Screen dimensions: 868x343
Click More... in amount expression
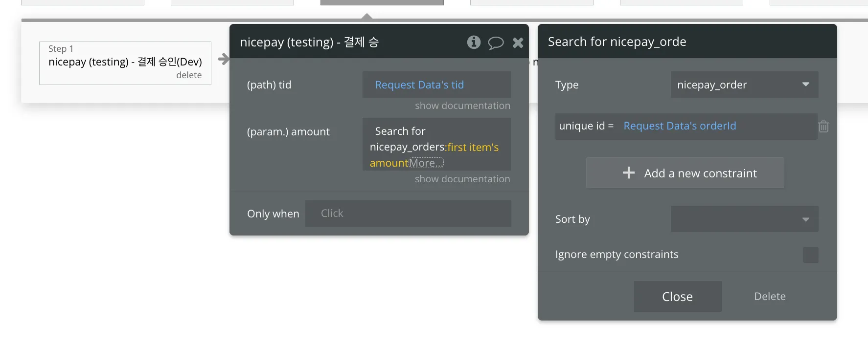tap(426, 163)
